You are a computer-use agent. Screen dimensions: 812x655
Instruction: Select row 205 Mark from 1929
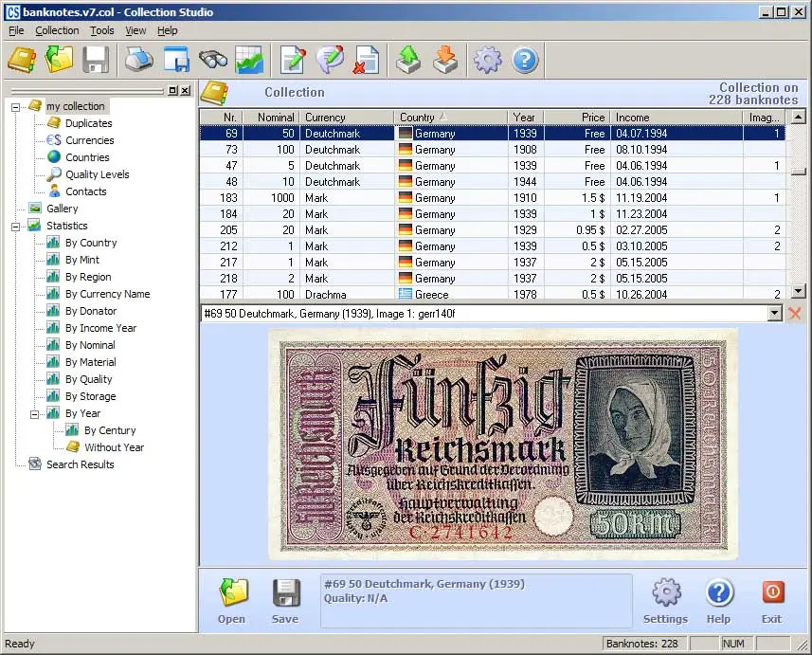point(493,229)
